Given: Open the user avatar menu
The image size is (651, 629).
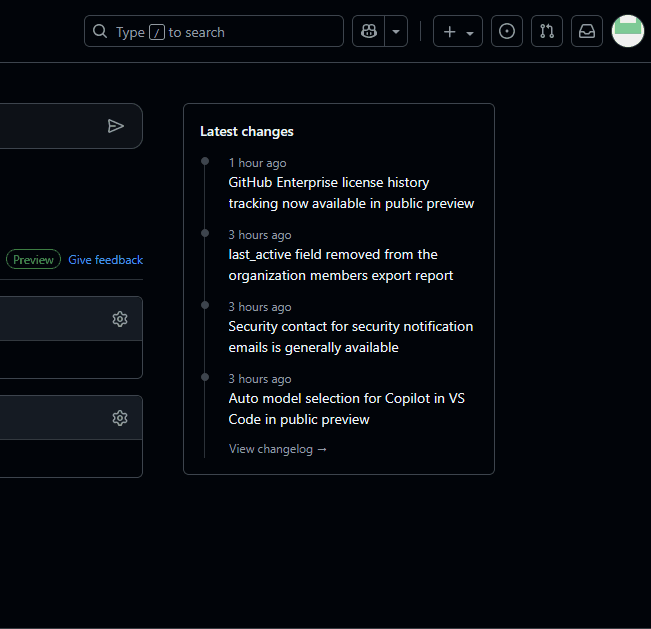Looking at the screenshot, I should coord(628,31).
